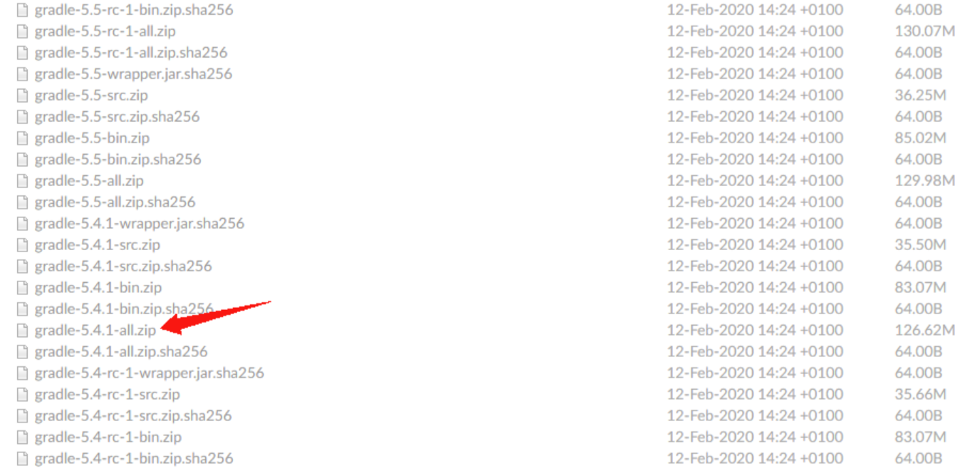Click the file icon next to gradle-5.5-src.zip
This screenshot has width=980, height=471.
click(22, 95)
